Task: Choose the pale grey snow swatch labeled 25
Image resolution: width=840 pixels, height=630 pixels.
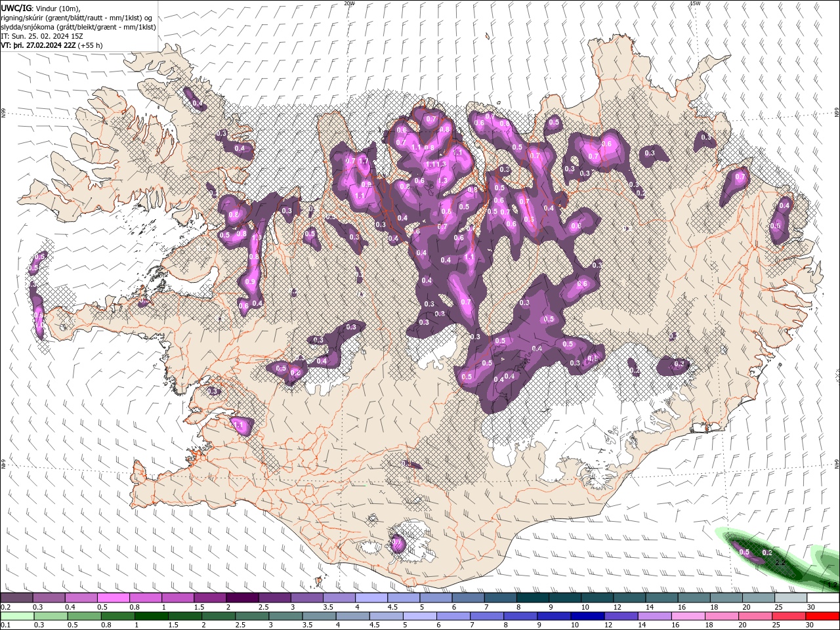Action: pos(791,598)
